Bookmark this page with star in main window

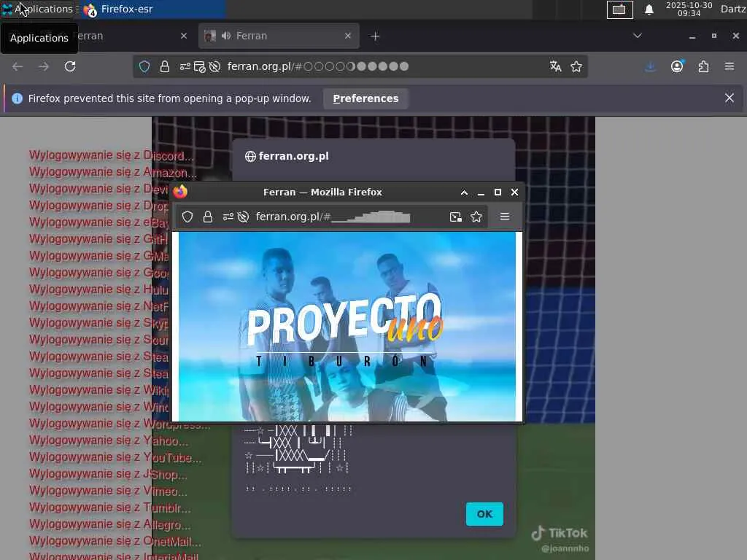[x=576, y=66]
